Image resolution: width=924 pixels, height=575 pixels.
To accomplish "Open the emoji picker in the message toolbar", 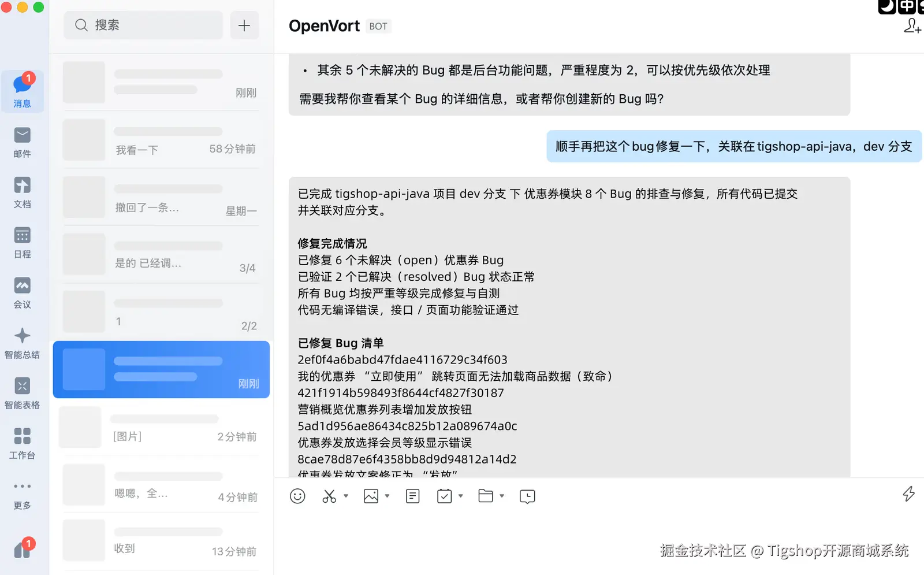I will click(x=297, y=496).
